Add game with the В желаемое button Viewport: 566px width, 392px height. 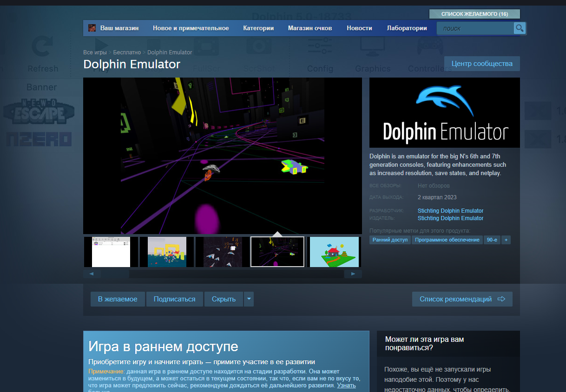pyautogui.click(x=118, y=299)
